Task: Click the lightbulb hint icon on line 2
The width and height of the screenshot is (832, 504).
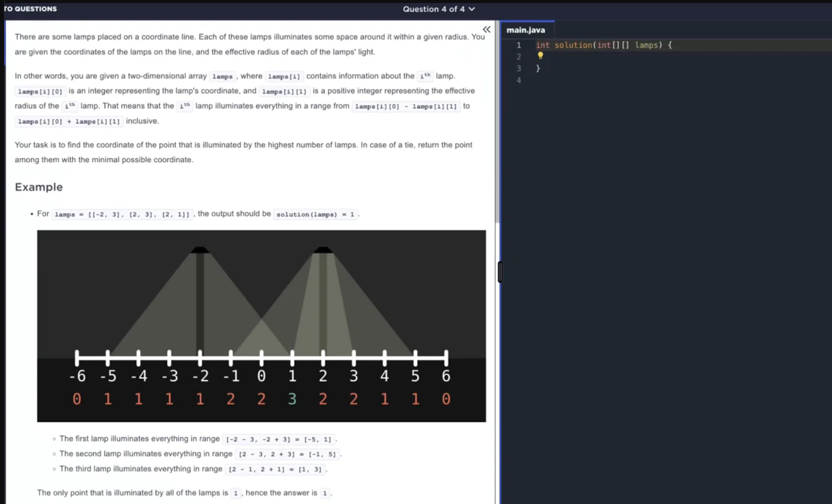Action: point(541,56)
